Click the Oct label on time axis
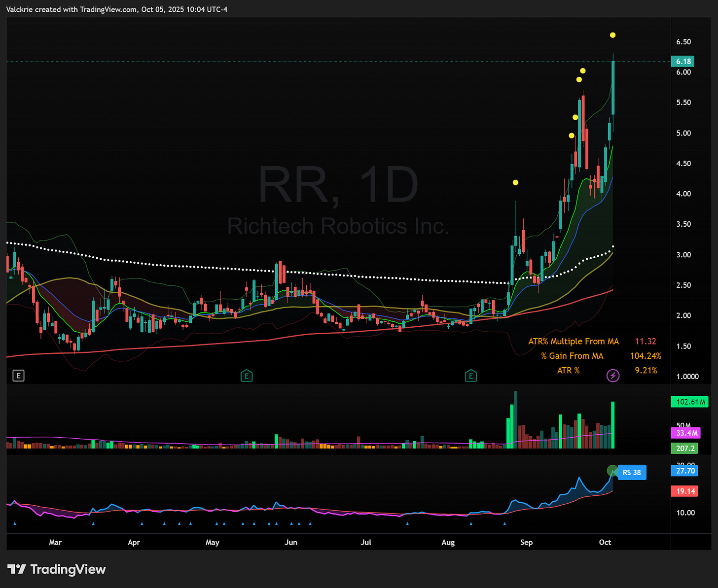The width and height of the screenshot is (718, 588). pos(605,542)
